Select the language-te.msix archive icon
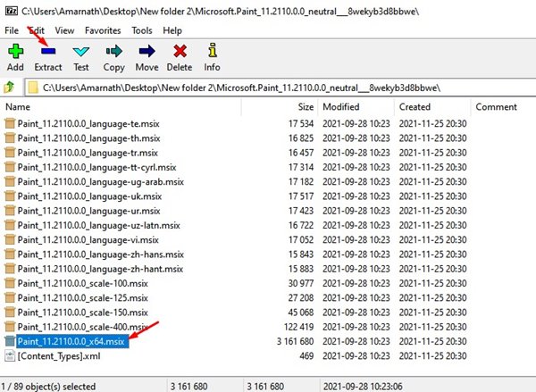The image size is (536, 392). click(10, 123)
